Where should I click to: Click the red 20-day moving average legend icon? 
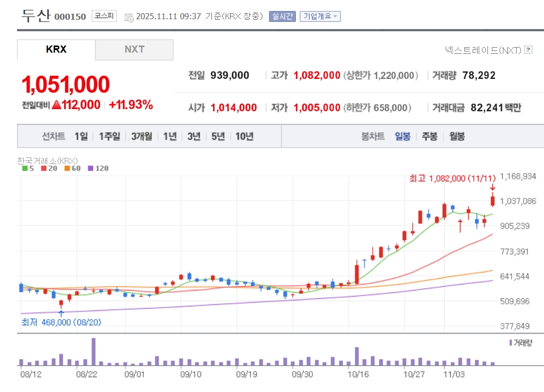pyautogui.click(x=44, y=168)
